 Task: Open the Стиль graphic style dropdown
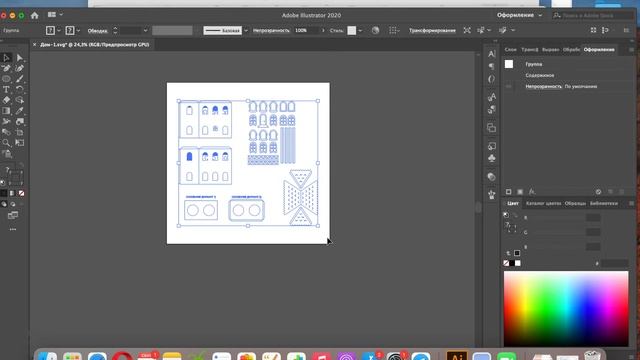360,31
